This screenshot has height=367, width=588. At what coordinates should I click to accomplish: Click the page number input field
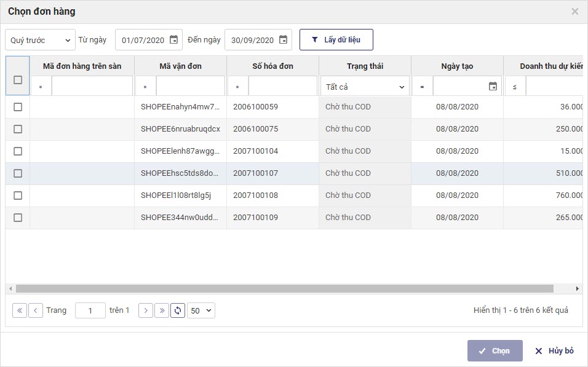click(x=90, y=310)
